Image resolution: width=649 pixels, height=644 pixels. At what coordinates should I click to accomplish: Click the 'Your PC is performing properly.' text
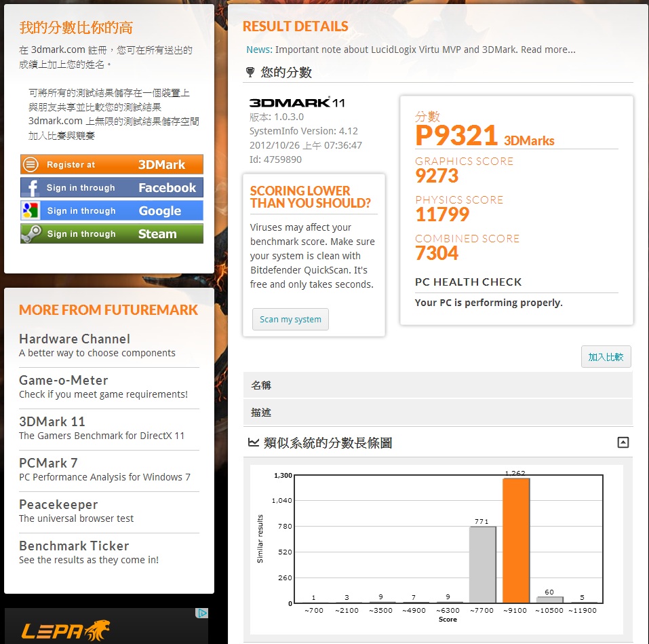coord(489,303)
